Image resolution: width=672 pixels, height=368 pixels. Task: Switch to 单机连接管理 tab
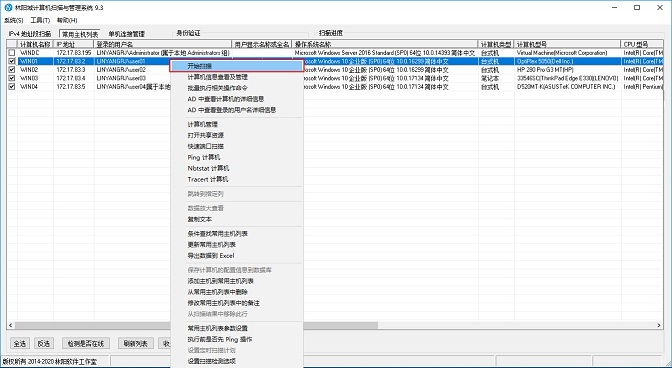pos(126,34)
